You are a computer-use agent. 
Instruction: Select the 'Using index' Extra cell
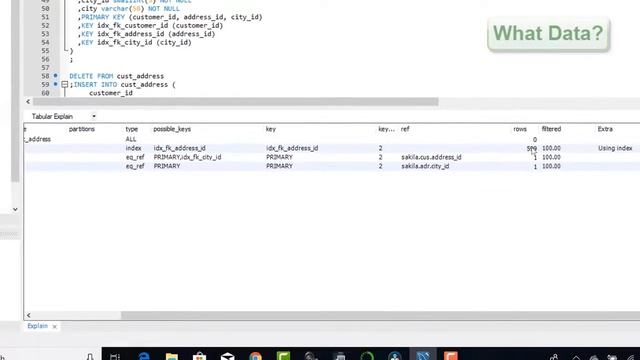[615, 148]
